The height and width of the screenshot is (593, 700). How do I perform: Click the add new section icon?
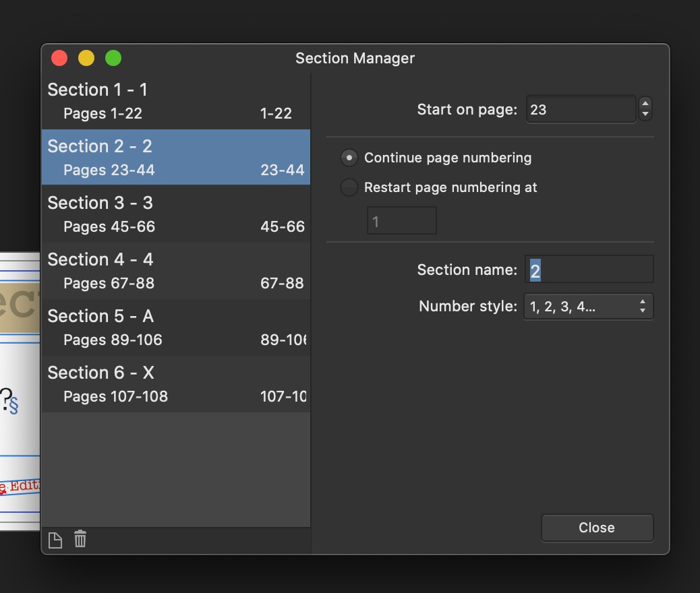click(x=55, y=540)
